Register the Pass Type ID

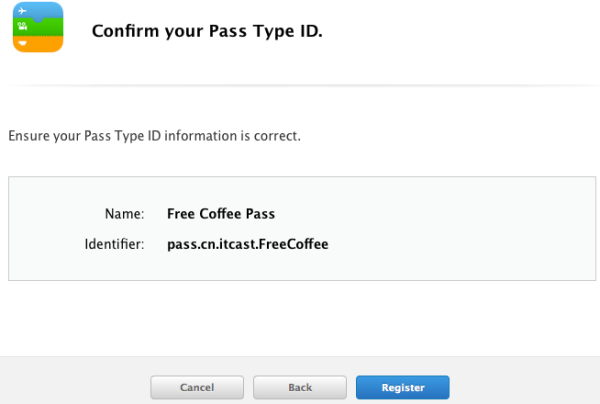pos(403,388)
